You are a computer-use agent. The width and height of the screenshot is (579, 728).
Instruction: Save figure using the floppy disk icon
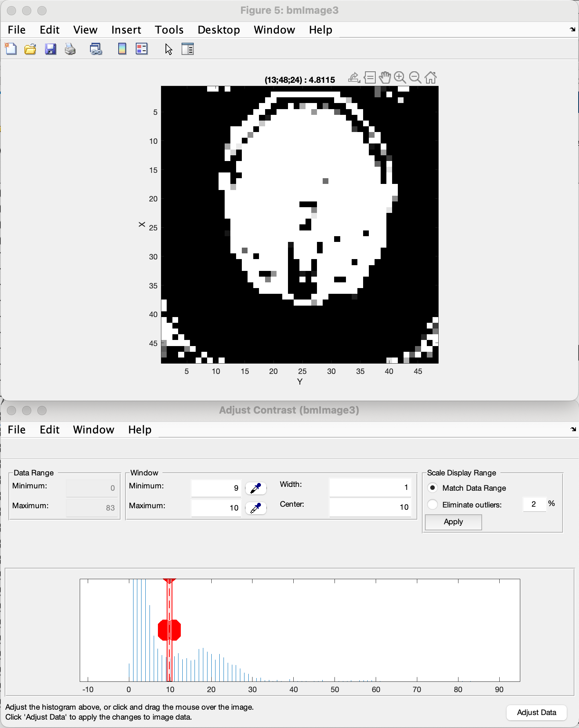[x=50, y=49]
